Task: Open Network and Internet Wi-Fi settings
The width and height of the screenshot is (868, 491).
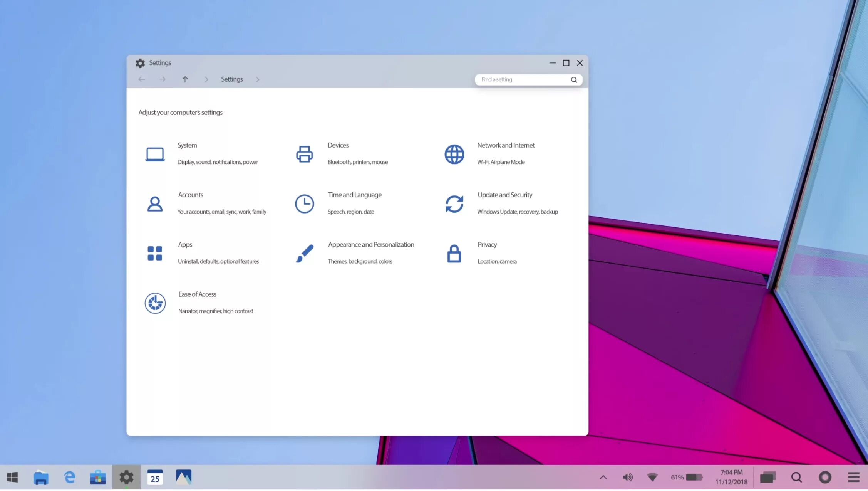Action: [x=506, y=153]
